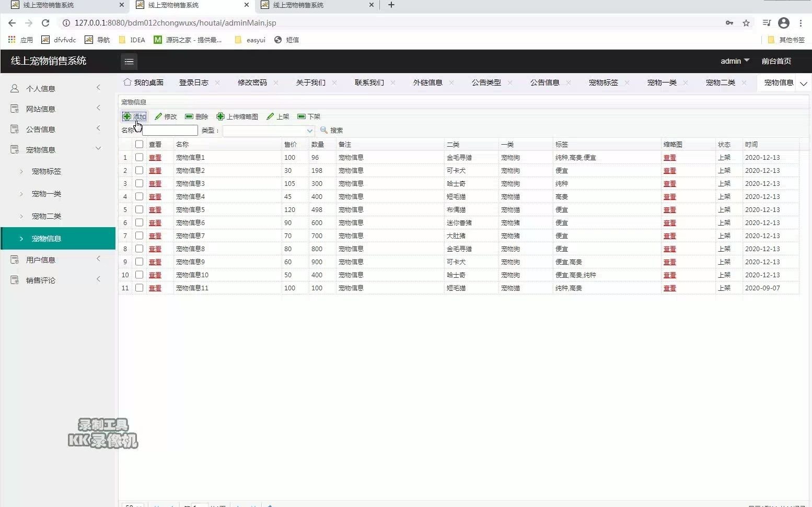
Task: Open 宠物一类 in the sidebar submenu
Action: pyautogui.click(x=47, y=194)
